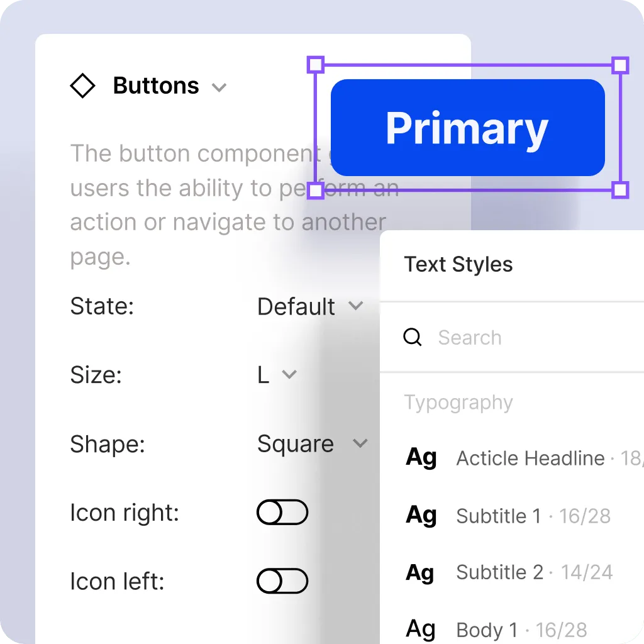This screenshot has height=644, width=644.
Task: Enable the Icon left toggle
Action: coord(282,580)
